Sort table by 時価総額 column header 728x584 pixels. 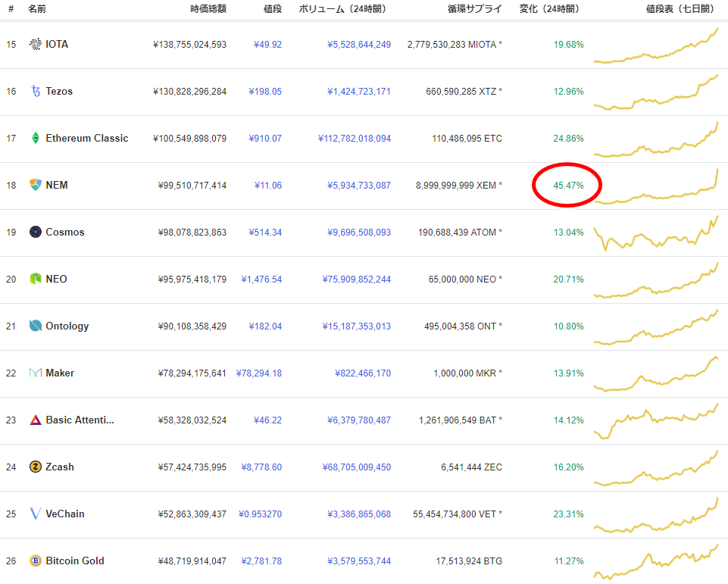click(208, 9)
